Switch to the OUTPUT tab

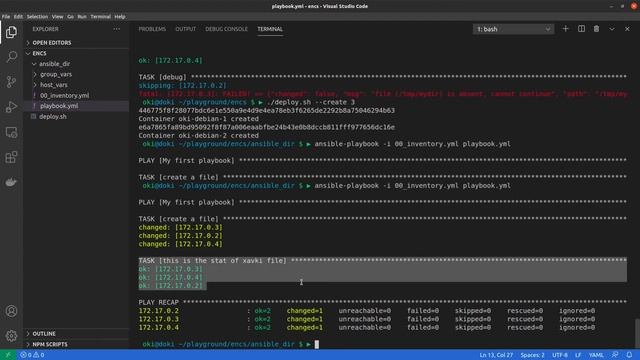coord(185,29)
